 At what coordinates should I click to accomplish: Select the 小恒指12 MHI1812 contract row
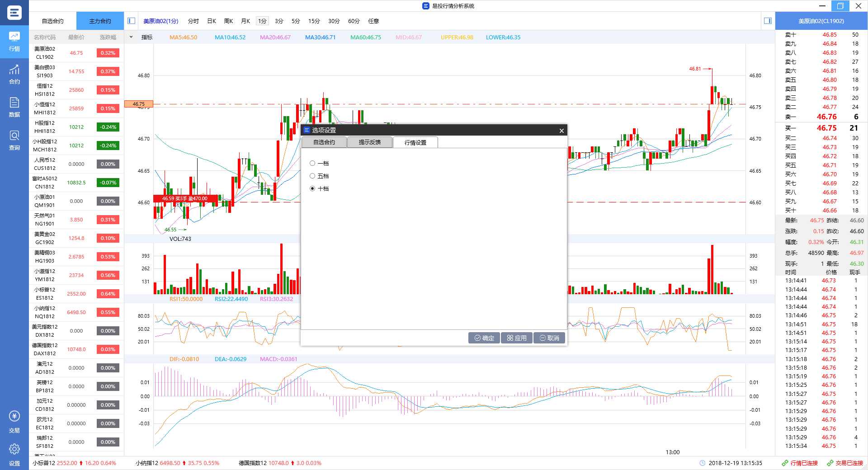click(76, 108)
